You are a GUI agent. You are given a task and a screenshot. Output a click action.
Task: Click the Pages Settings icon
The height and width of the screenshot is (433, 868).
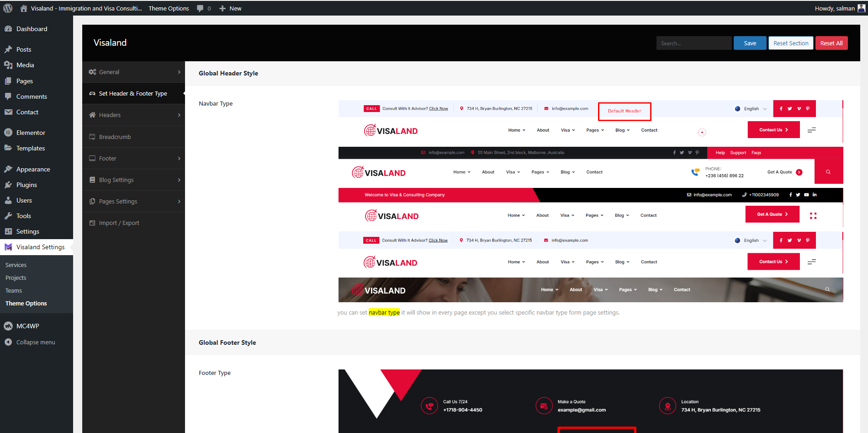[x=92, y=201]
